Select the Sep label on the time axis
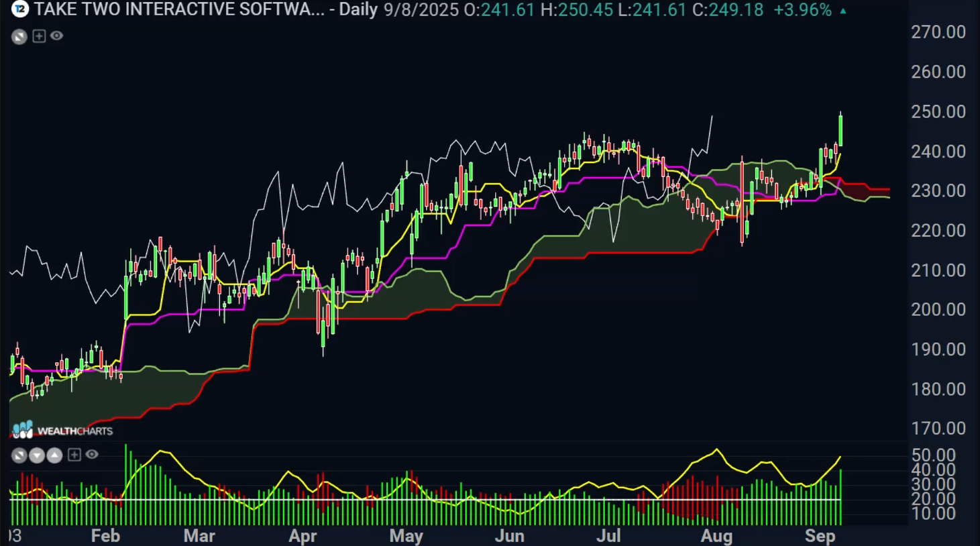 tap(820, 536)
